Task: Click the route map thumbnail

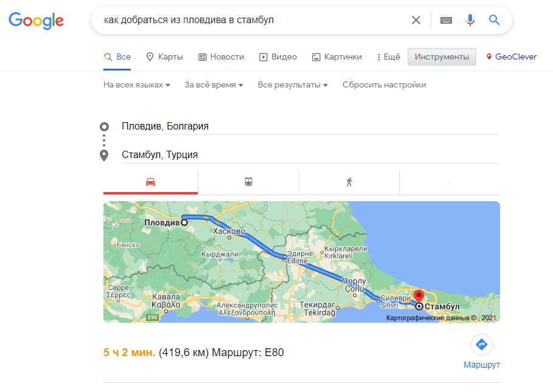Action: [302, 262]
